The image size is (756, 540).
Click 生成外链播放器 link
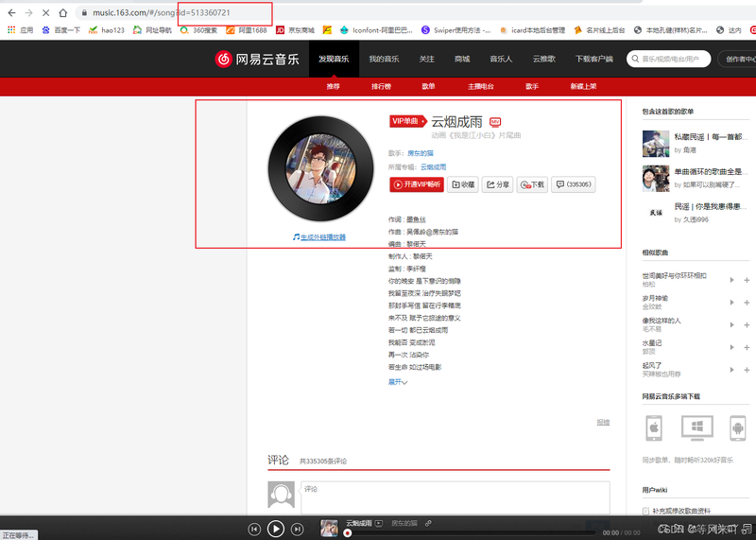[x=319, y=237]
